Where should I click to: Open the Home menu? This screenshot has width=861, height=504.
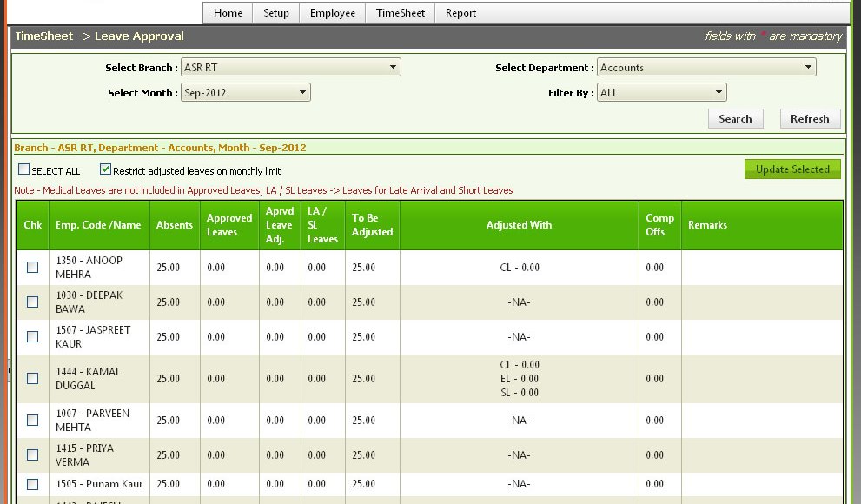pos(228,13)
